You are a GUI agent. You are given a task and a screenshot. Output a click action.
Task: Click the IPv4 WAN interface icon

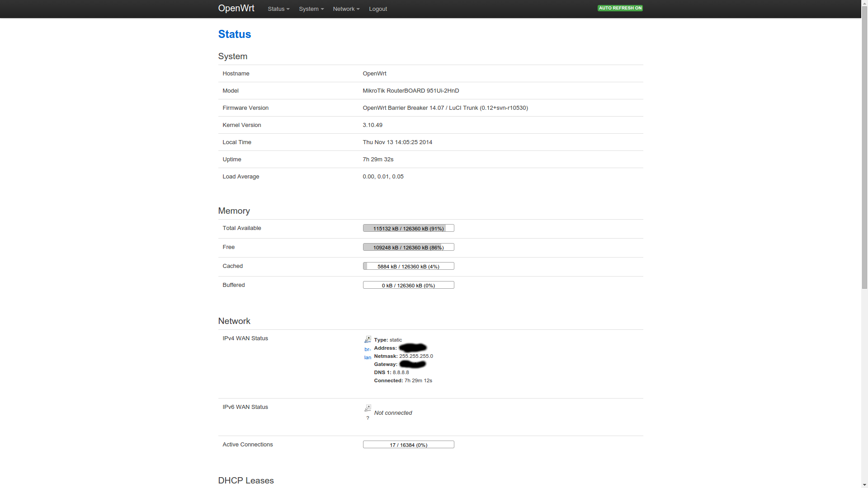click(368, 339)
